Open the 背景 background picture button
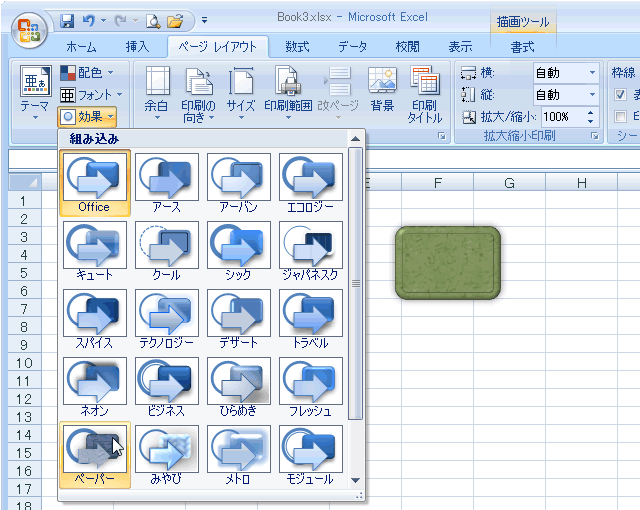 (382, 89)
